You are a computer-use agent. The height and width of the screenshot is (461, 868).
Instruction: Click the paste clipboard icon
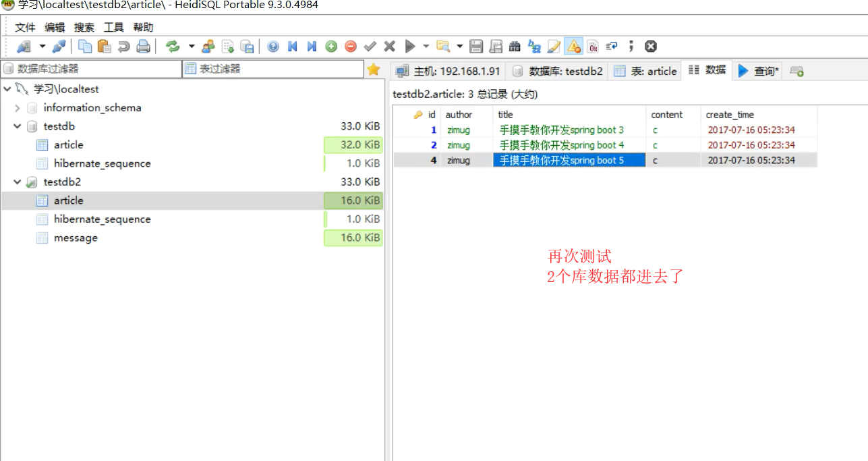click(x=104, y=47)
